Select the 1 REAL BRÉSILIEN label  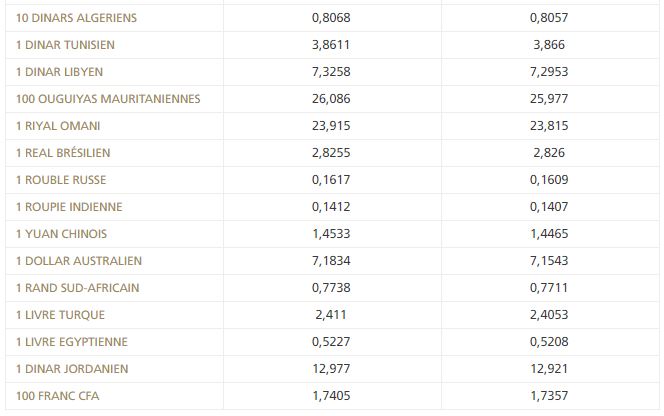coord(63,153)
